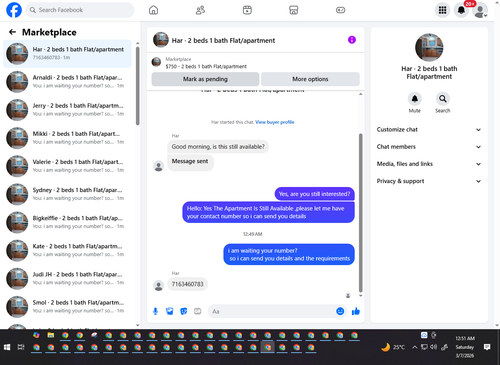The height and width of the screenshot is (365, 500).
Task: Open the Marketplace storefront icon in top navigation
Action: point(294,10)
